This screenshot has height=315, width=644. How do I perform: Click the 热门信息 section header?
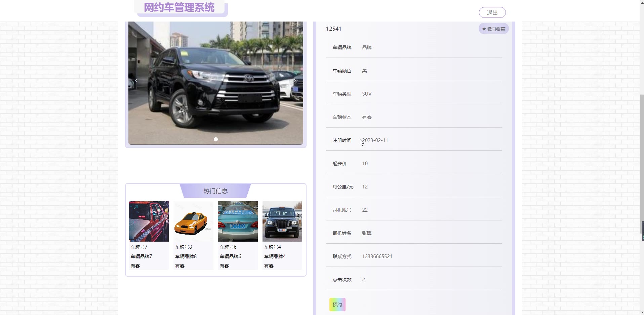point(215,191)
